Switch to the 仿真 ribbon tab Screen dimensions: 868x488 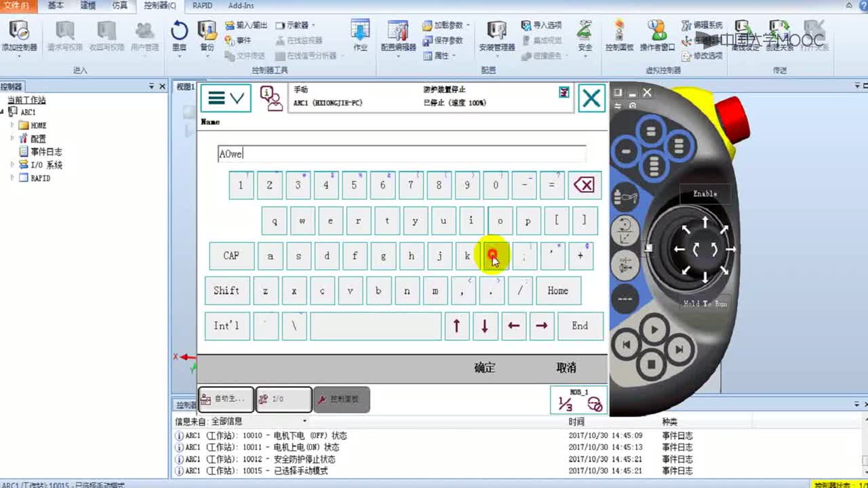pyautogui.click(x=120, y=5)
